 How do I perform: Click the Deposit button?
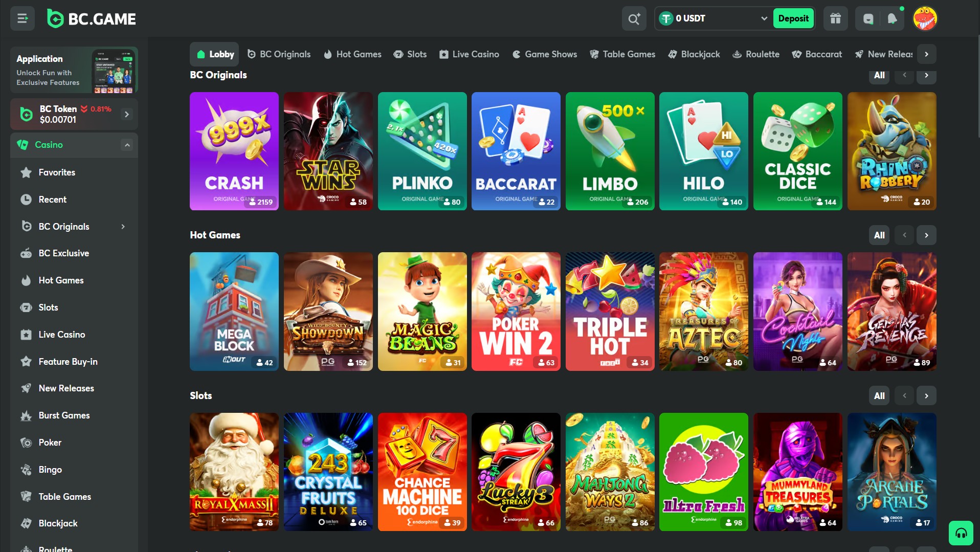(x=793, y=18)
